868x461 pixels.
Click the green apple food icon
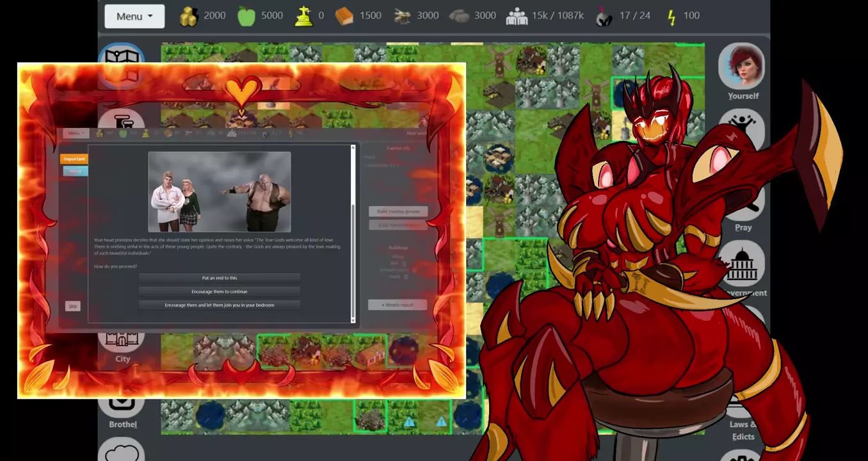point(246,16)
